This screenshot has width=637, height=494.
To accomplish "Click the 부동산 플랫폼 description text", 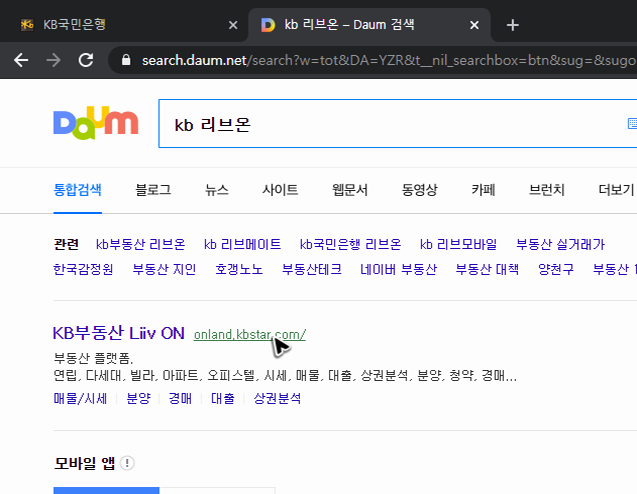I will click(93, 358).
